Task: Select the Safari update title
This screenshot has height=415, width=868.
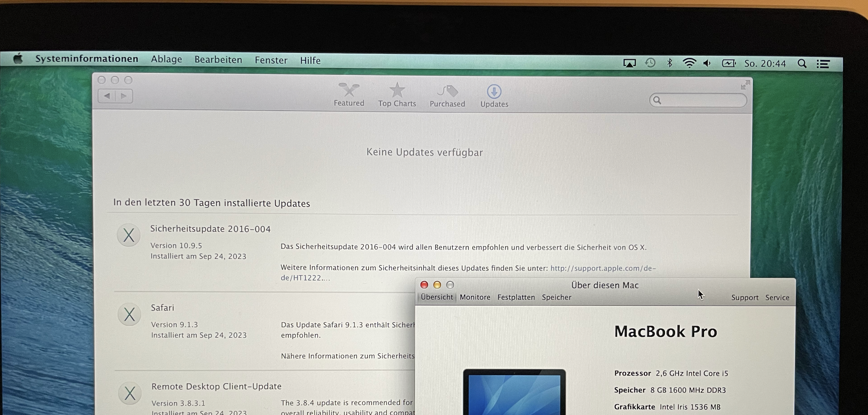Action: click(x=163, y=308)
